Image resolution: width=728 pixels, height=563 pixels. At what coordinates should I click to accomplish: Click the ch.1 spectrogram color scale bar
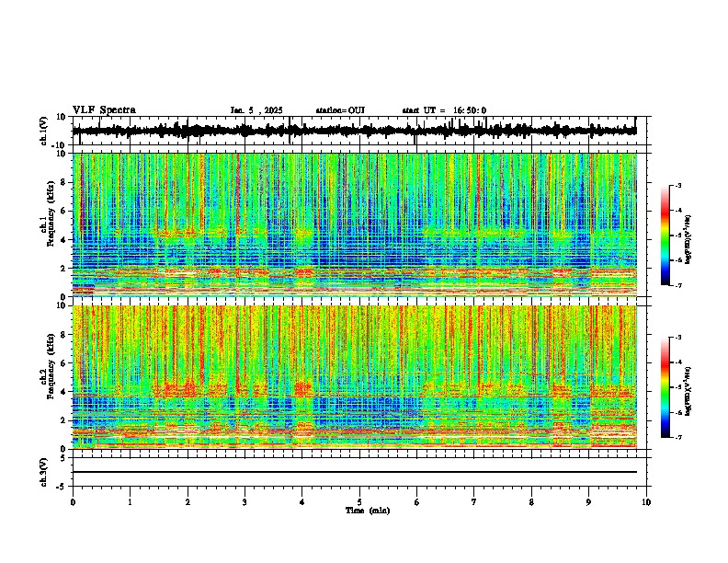point(665,236)
